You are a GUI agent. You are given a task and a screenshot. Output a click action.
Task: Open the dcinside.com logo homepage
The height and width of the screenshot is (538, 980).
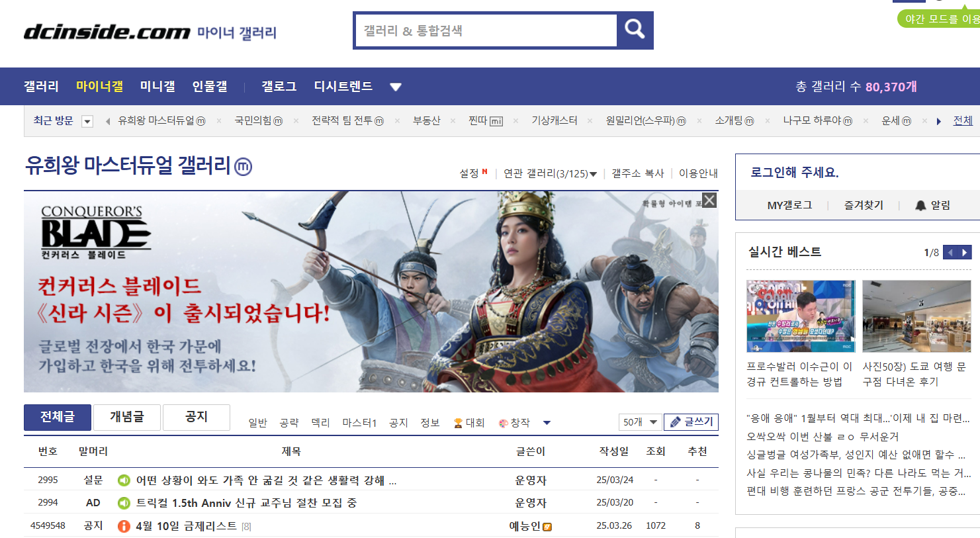click(107, 32)
